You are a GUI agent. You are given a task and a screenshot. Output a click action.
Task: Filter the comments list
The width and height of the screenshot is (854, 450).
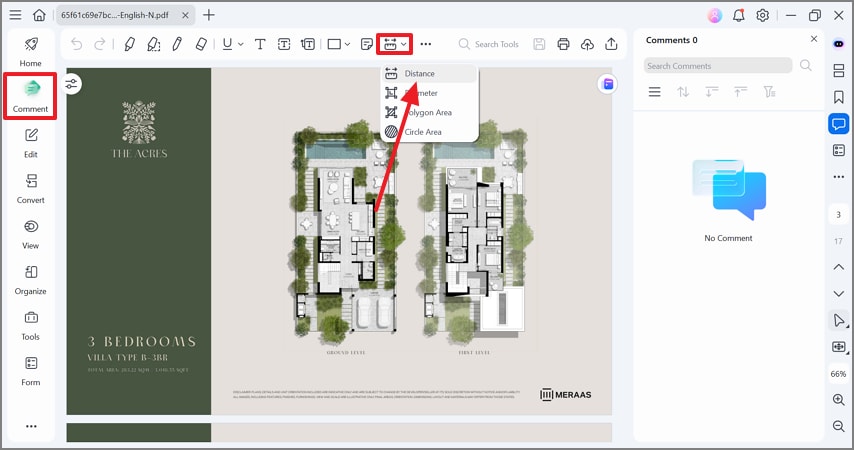pos(769,92)
